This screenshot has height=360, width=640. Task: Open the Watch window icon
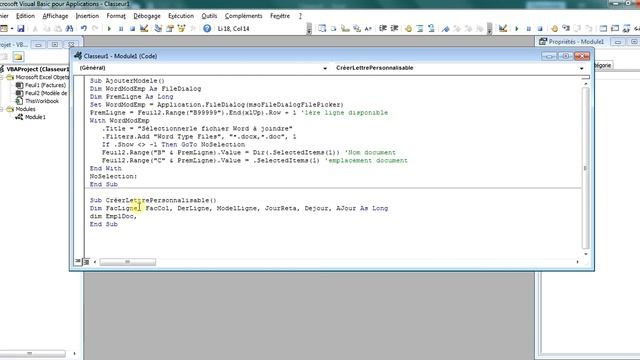tap(627, 29)
